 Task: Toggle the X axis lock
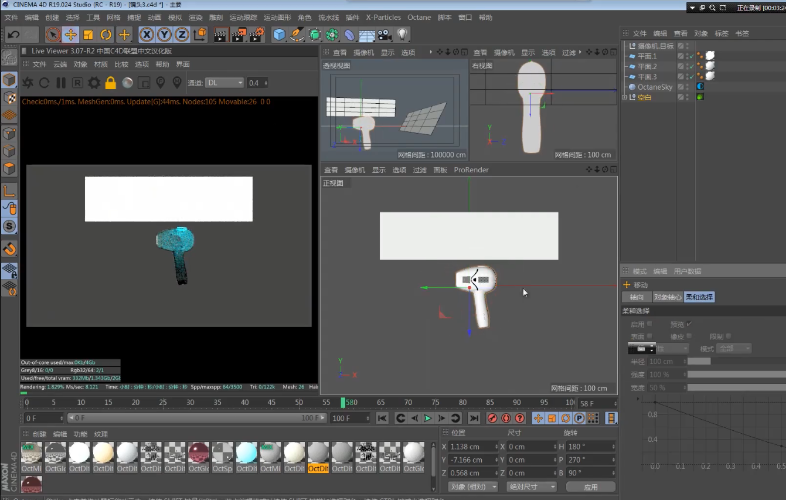[x=146, y=35]
